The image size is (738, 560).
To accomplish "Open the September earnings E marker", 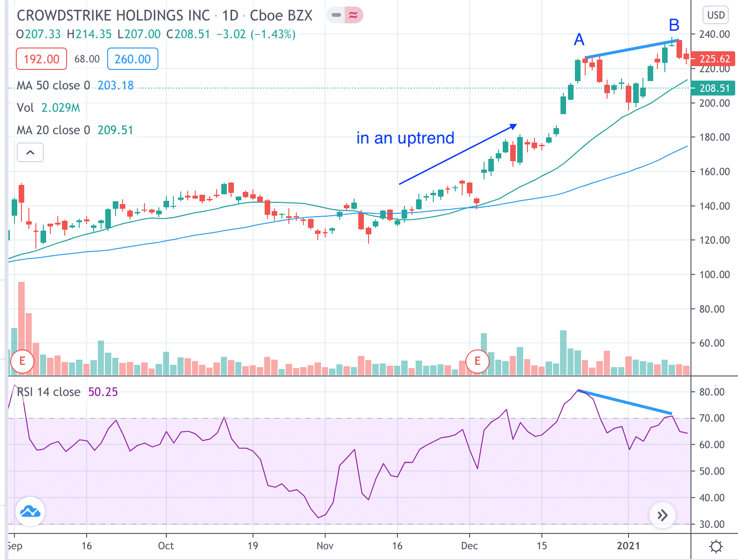I will click(x=22, y=361).
